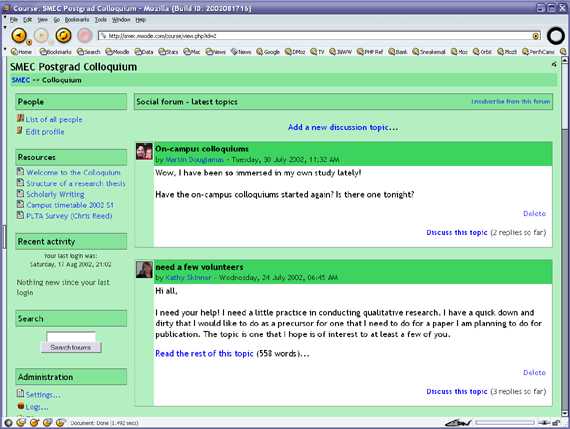Click the Settings icon under Administration
Screen dimensions: 570x429
20,393
